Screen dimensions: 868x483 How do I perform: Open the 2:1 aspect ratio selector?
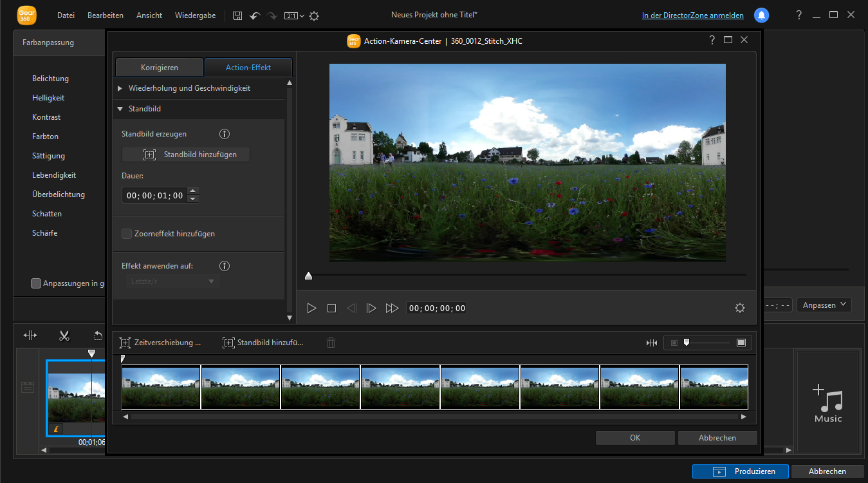point(293,15)
